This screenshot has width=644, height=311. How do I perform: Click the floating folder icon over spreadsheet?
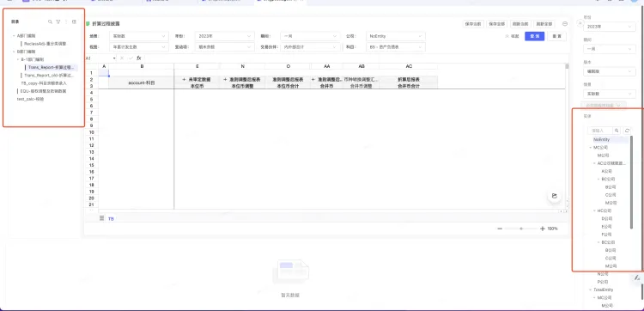click(555, 196)
